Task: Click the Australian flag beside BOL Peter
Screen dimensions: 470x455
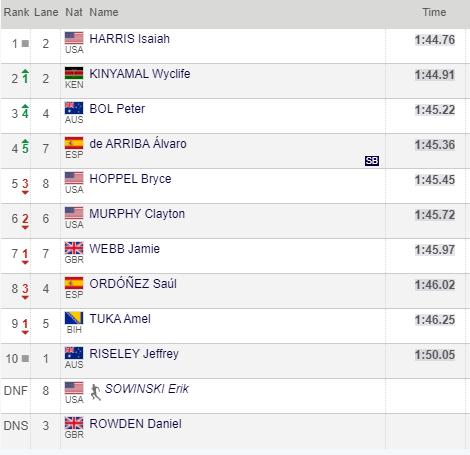Action: (x=74, y=108)
